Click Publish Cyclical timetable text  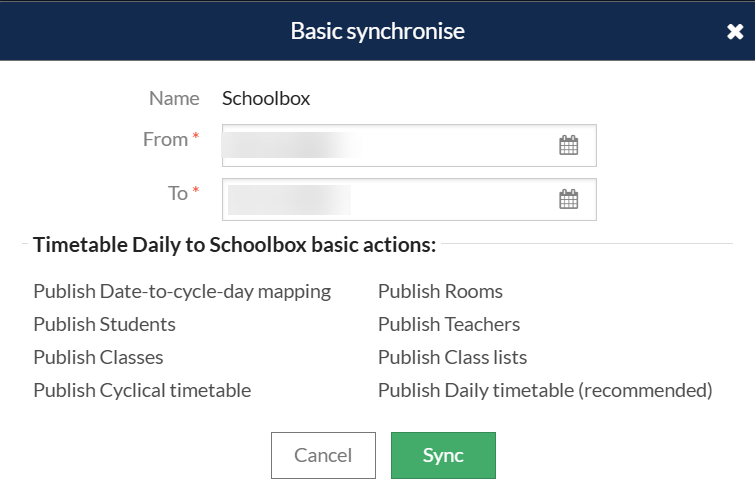[x=142, y=391]
